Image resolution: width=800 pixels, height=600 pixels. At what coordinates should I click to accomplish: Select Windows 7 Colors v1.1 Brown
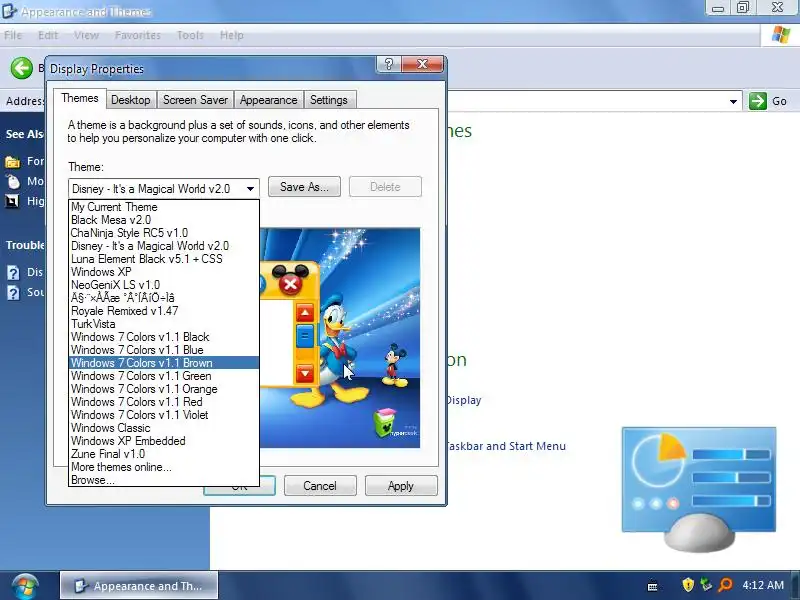(x=164, y=363)
